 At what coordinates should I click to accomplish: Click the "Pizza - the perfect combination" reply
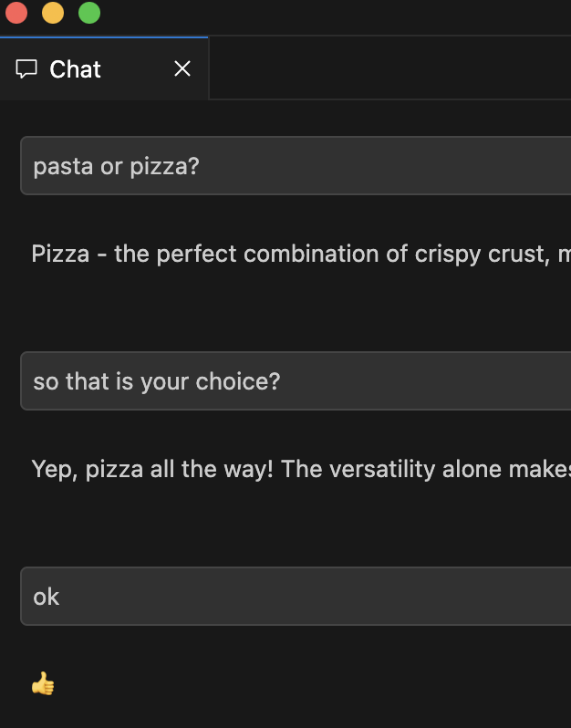[x=274, y=254]
